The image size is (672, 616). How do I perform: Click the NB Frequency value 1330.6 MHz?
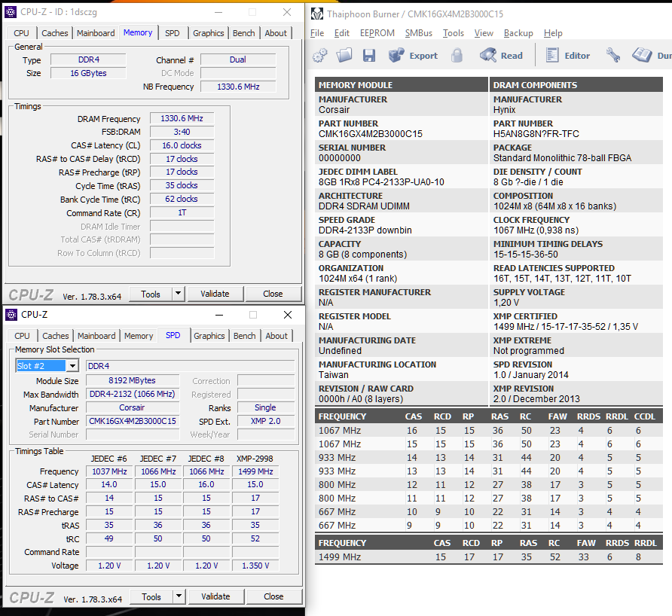click(x=238, y=87)
